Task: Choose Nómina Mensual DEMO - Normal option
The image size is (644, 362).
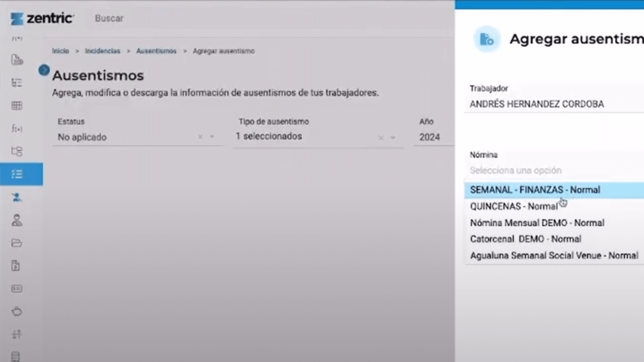Action: tap(554, 223)
